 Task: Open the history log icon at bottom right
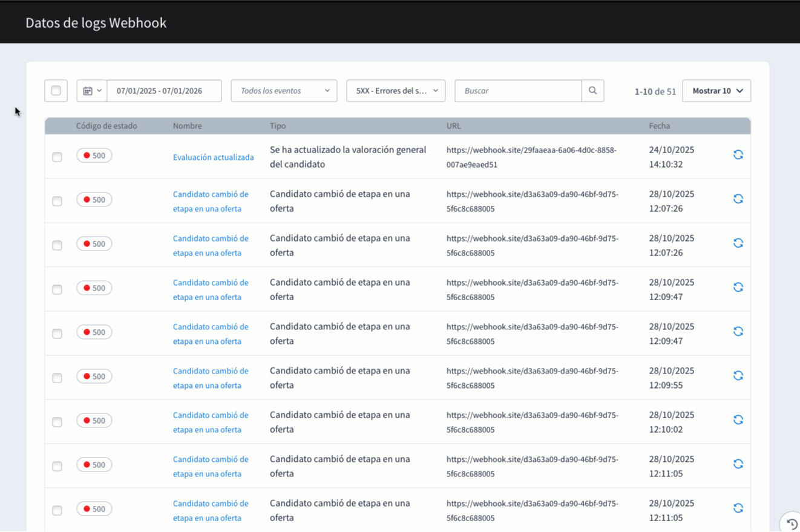(x=792, y=522)
